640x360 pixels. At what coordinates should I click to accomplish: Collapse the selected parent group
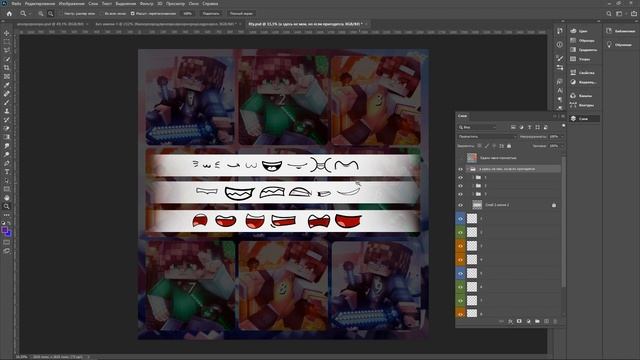pyautogui.click(x=468, y=169)
